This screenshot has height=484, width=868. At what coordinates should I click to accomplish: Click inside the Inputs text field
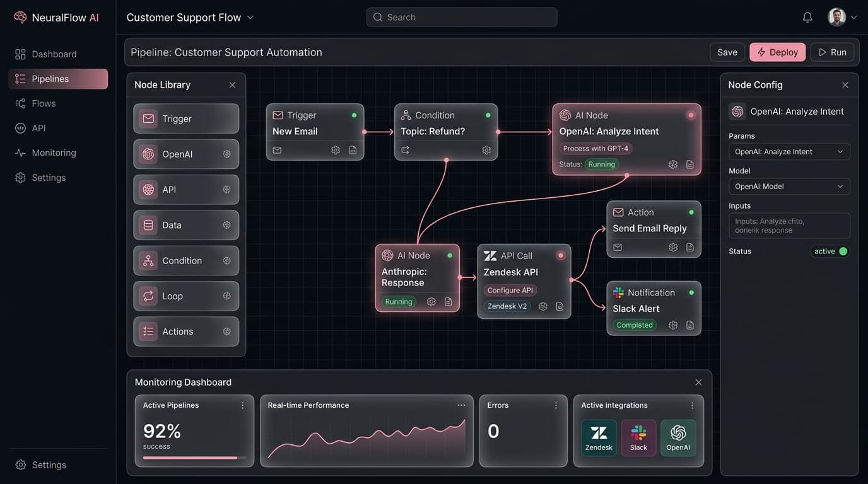pos(789,225)
